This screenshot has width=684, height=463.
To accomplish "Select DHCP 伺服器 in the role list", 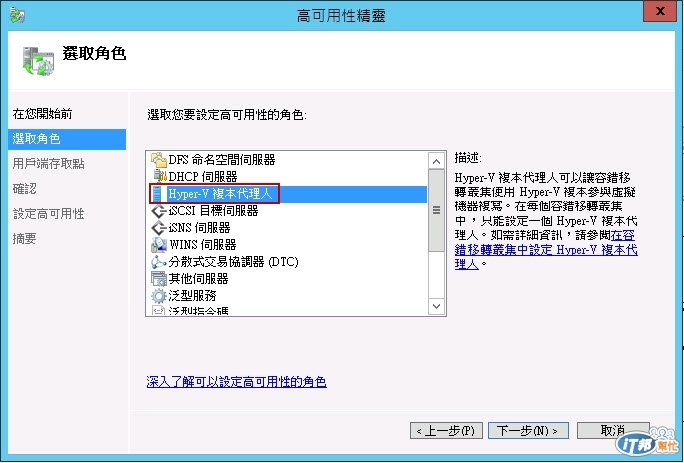I will pyautogui.click(x=203, y=176).
